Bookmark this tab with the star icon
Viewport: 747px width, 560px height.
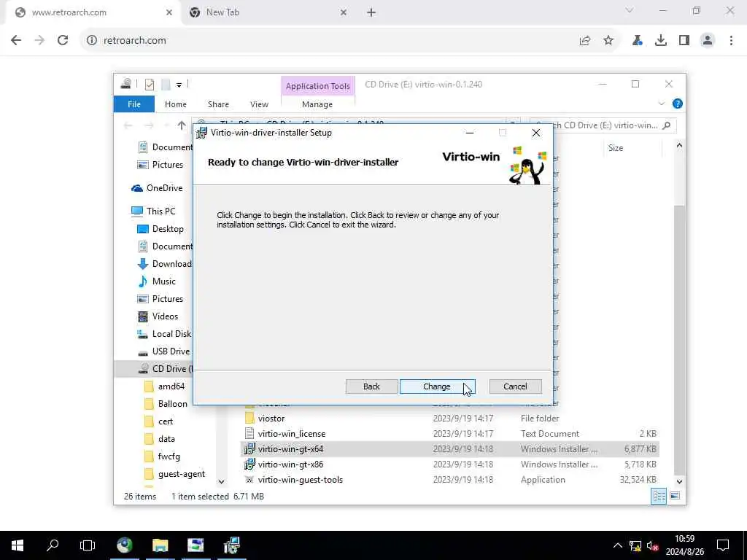point(608,41)
